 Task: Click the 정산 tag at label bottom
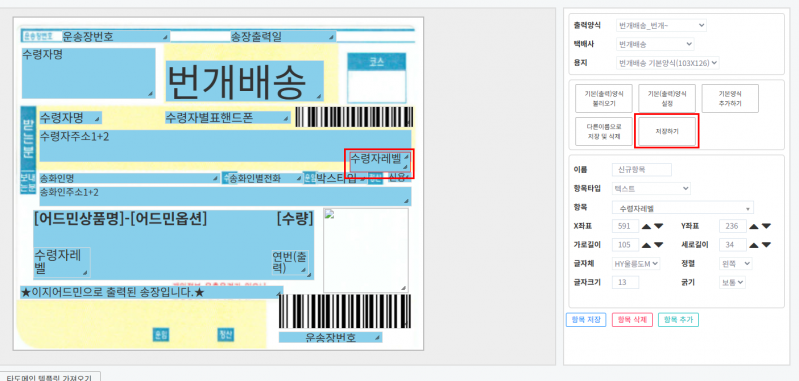[226, 334]
